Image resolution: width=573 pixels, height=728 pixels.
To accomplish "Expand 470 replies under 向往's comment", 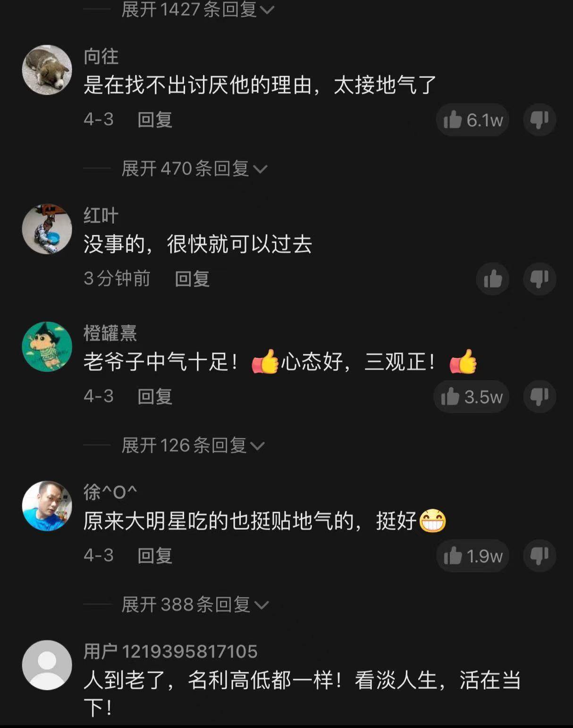I will [194, 169].
